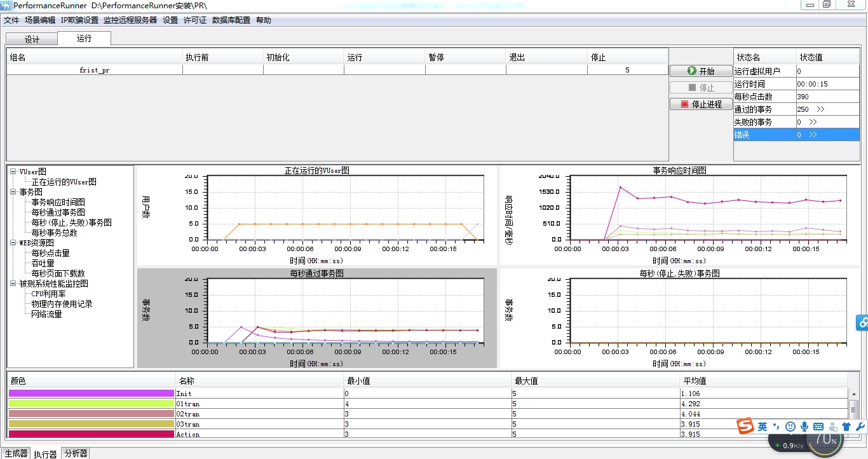Switch to the 分析器 bottom tab
The height and width of the screenshot is (459, 868).
75,453
